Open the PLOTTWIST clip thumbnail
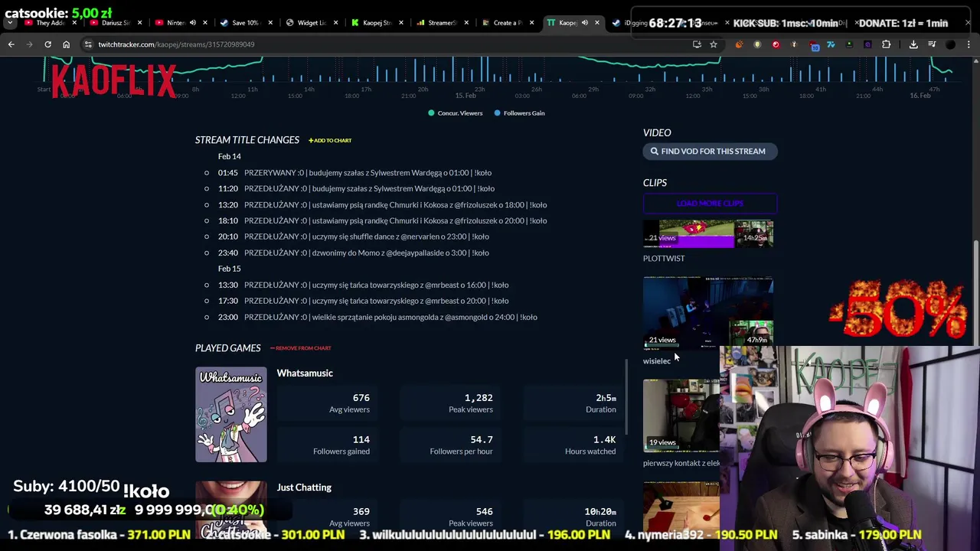980x551 pixels. pyautogui.click(x=708, y=233)
